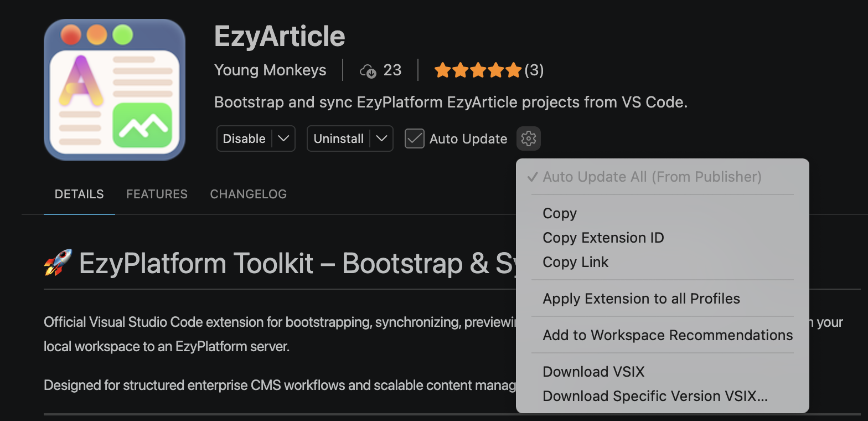The width and height of the screenshot is (868, 421).
Task: Open the Young Monkeys publisher link
Action: (x=270, y=70)
